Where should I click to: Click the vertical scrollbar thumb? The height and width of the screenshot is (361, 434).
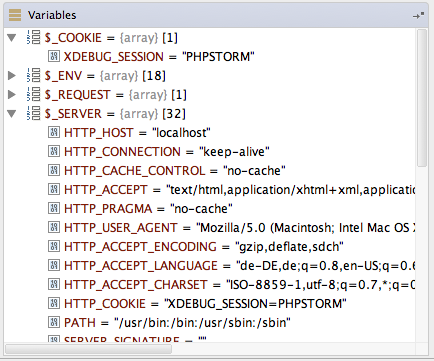422,98
